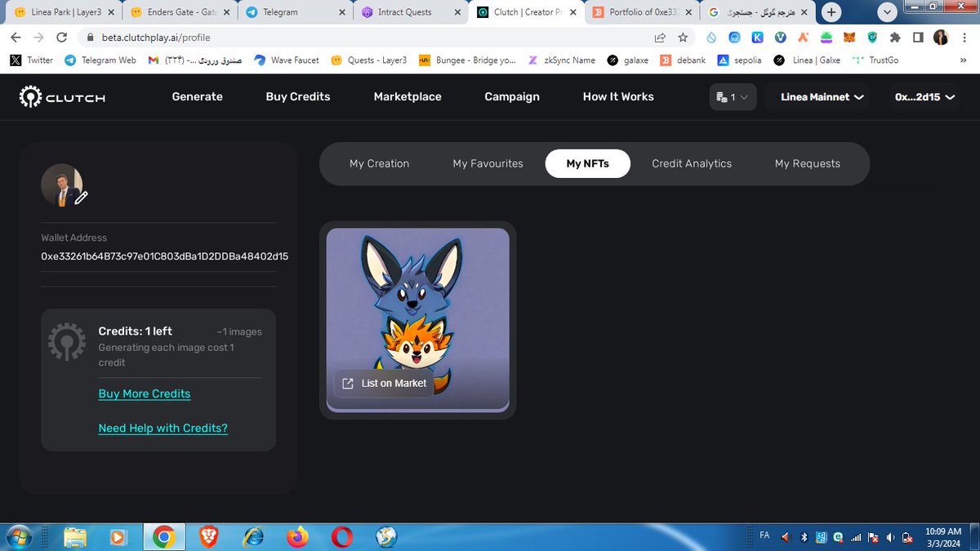Launch Brave from the taskbar
The image size is (980, 551).
209,536
